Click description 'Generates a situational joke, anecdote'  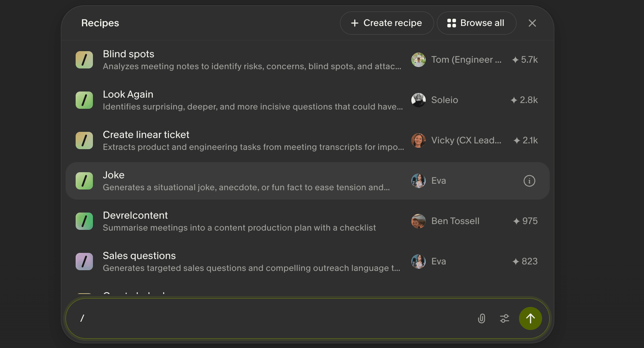(x=246, y=187)
